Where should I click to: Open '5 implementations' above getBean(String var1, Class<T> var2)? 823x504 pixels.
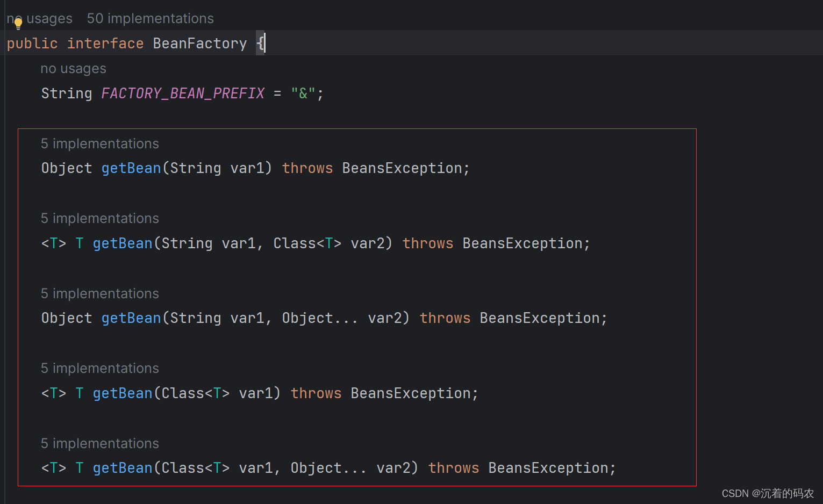click(100, 218)
